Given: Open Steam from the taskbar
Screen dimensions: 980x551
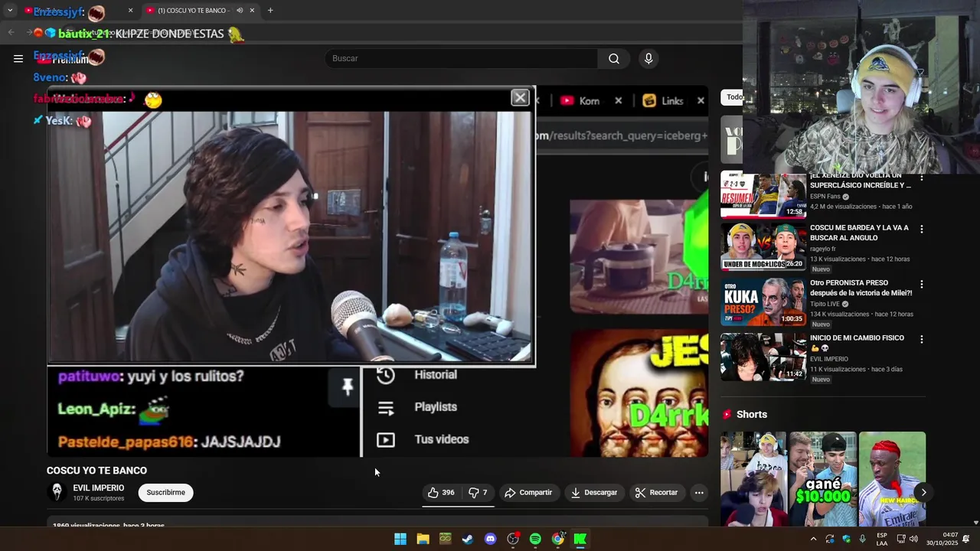Looking at the screenshot, I should (x=468, y=539).
